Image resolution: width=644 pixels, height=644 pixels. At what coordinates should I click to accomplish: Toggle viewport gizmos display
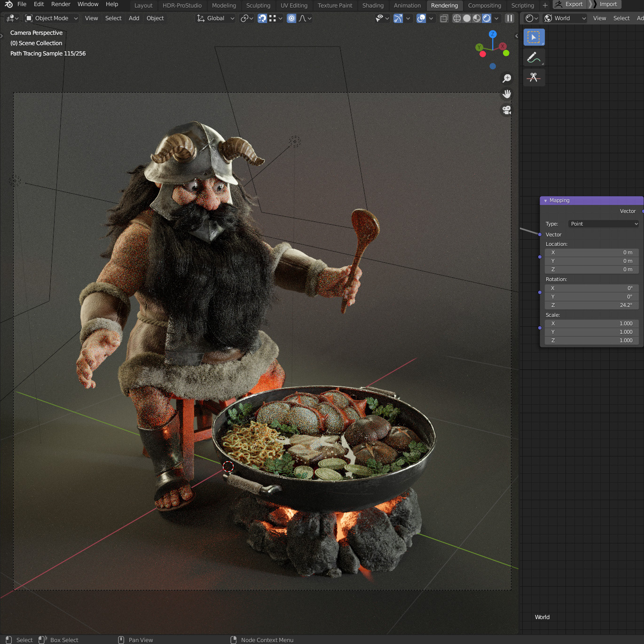point(398,18)
